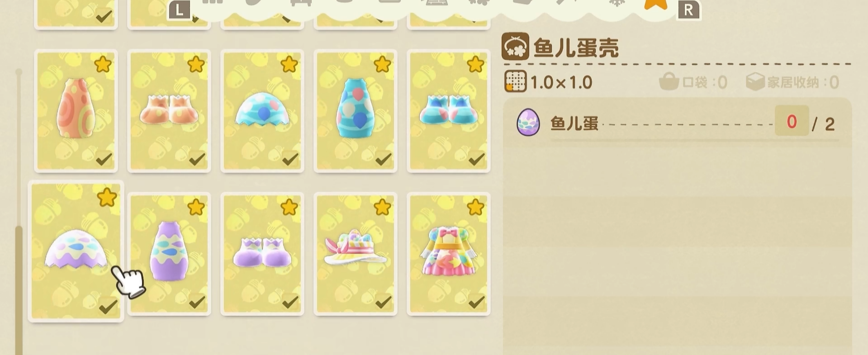The image size is (868, 355).
Task: Click the L shoulder button tab switcher
Action: (179, 10)
